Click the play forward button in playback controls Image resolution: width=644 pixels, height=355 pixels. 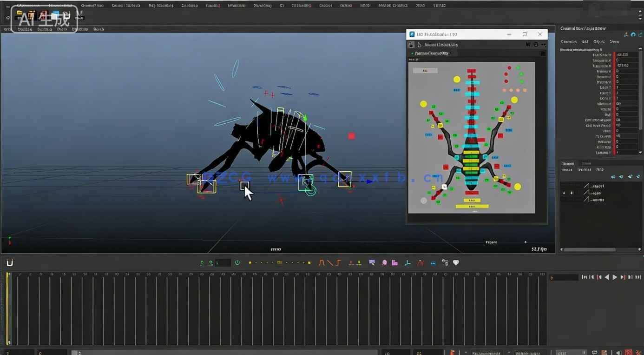coord(615,277)
